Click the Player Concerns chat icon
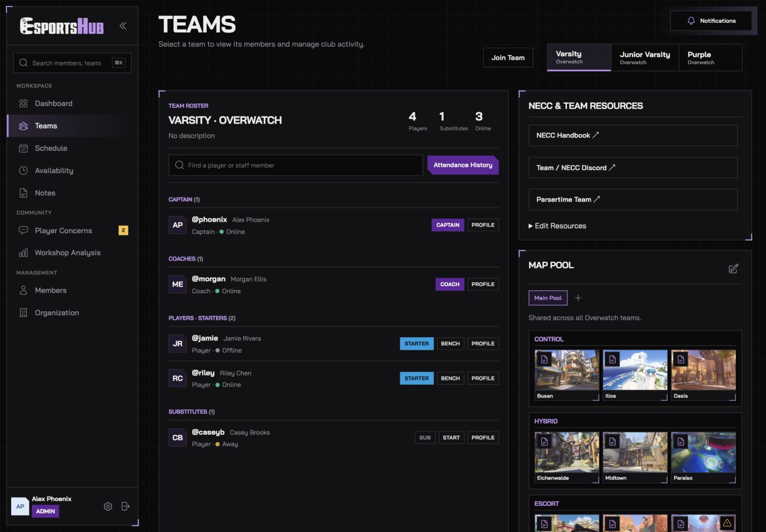Viewport: 766px width, 532px height. click(x=23, y=230)
